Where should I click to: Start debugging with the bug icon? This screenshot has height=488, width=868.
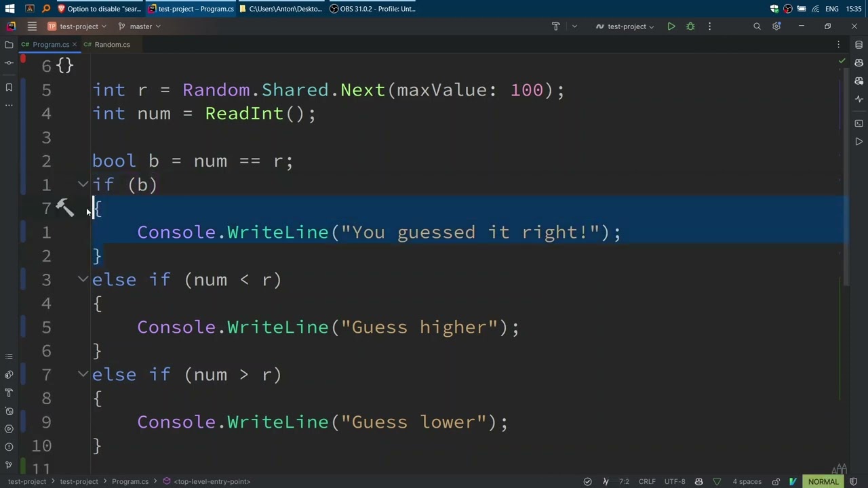pyautogui.click(x=690, y=26)
